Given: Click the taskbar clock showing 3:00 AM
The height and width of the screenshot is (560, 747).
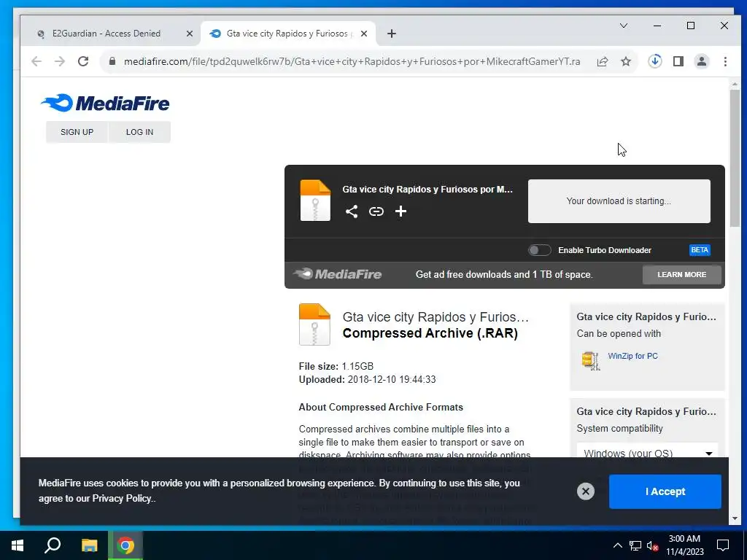Looking at the screenshot, I should click(x=684, y=545).
